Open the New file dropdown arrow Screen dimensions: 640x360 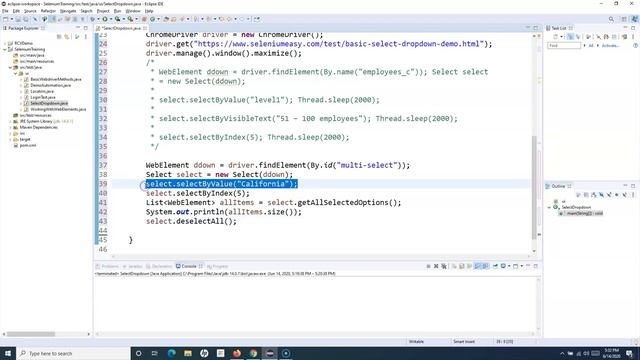tap(11, 19)
